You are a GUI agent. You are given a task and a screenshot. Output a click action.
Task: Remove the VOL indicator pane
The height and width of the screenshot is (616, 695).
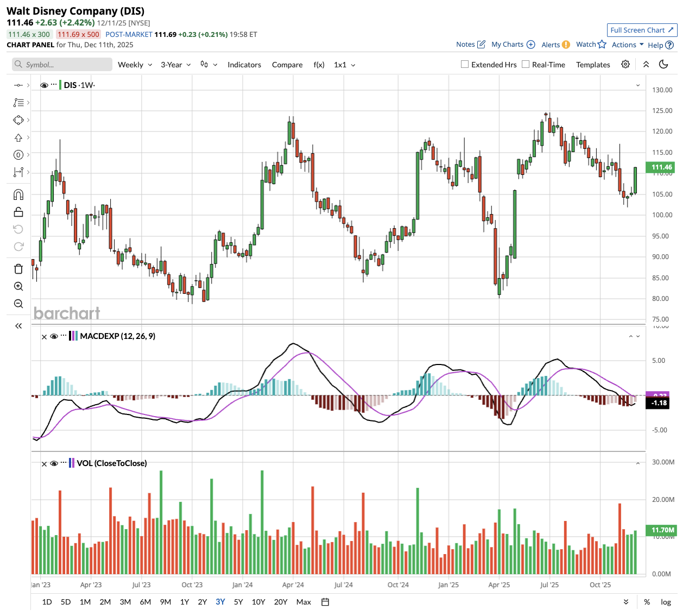(x=44, y=464)
